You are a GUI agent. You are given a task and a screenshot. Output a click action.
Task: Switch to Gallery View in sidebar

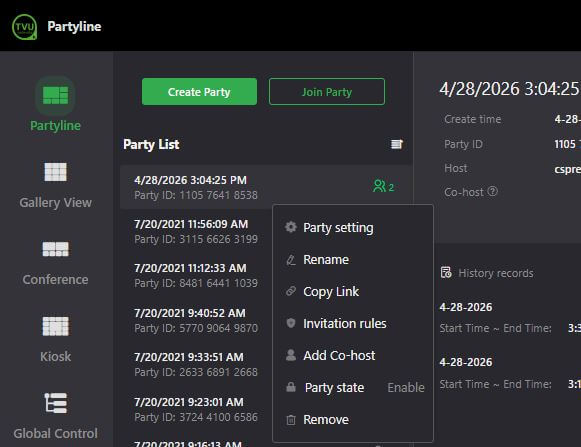pyautogui.click(x=55, y=185)
